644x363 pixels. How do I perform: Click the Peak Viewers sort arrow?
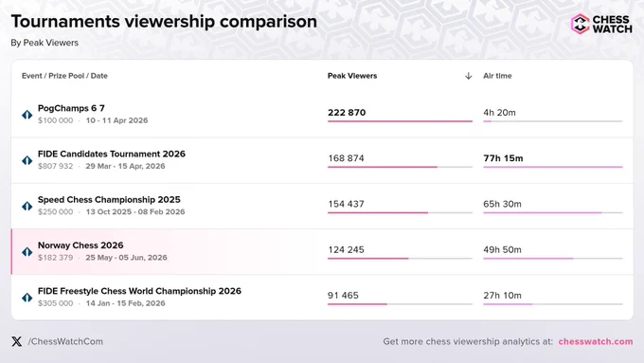coord(468,76)
